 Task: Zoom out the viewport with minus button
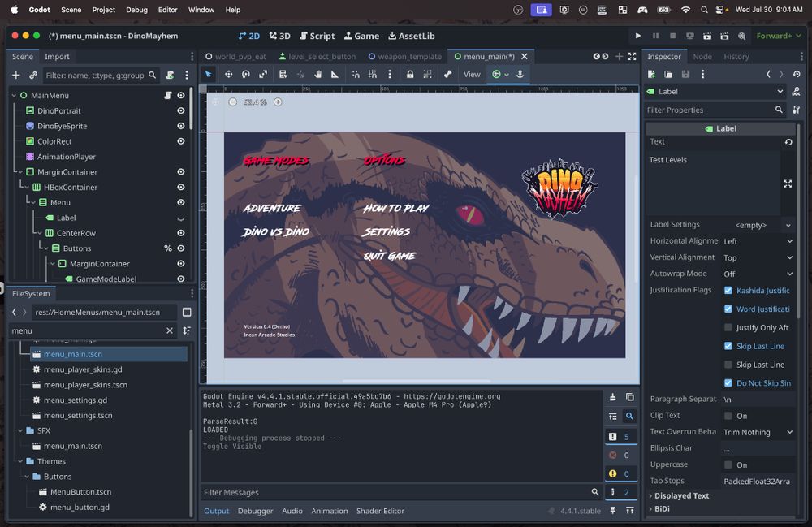(x=233, y=102)
